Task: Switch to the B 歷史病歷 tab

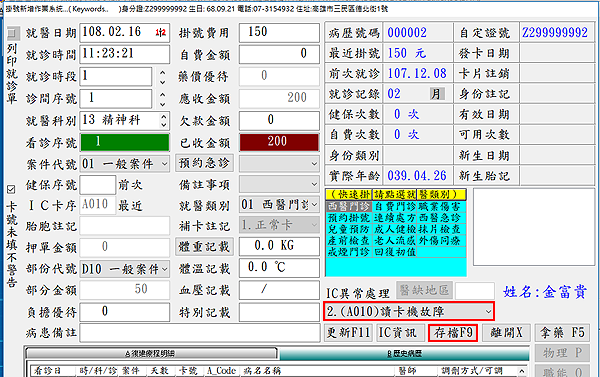Action: 404,354
